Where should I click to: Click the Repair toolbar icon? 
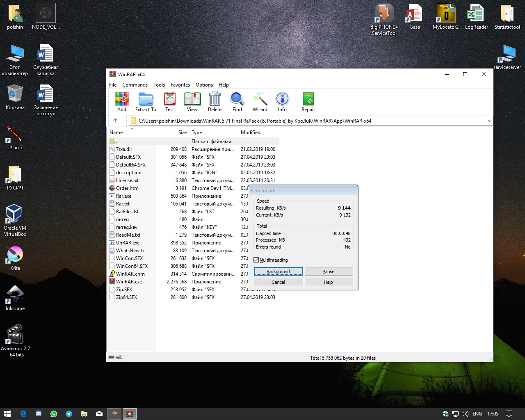point(308,100)
